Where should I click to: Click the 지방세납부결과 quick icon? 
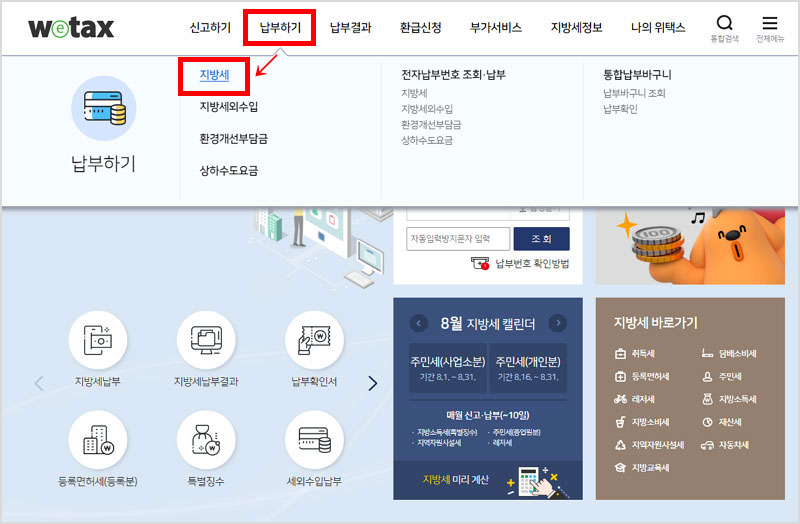(206, 340)
